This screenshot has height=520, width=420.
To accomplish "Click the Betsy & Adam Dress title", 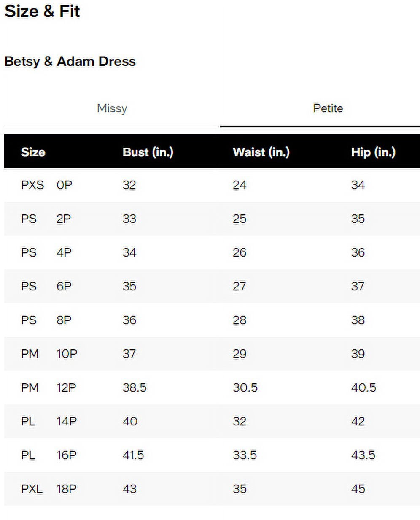I will (x=70, y=62).
